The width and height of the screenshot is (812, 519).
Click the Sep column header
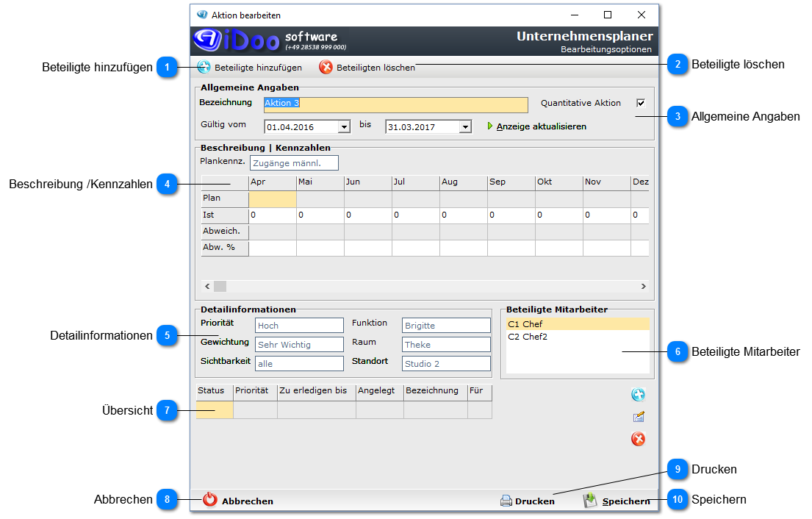pos(511,182)
